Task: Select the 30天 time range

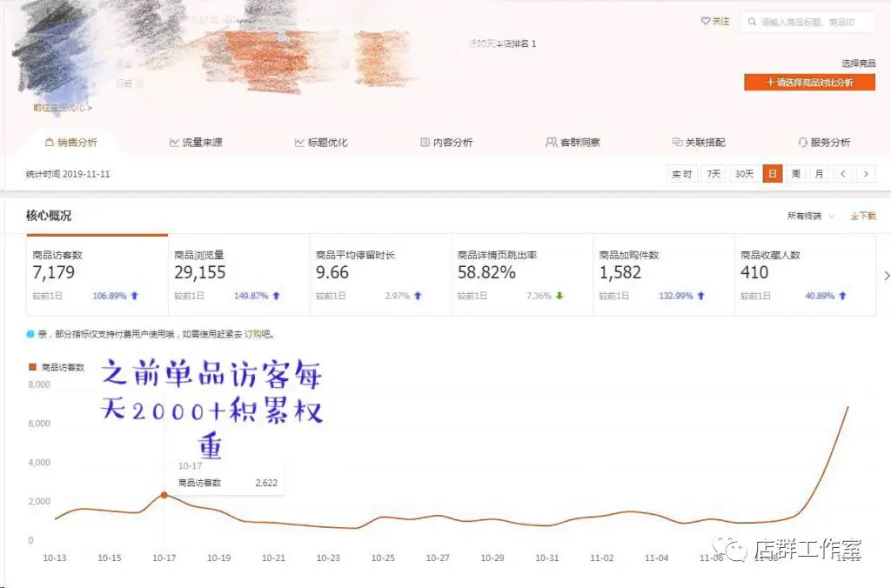Action: point(744,174)
